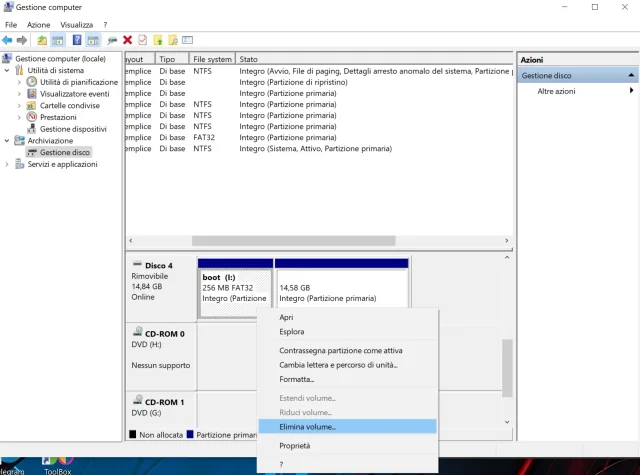
Task: Click the disk pane vertical scrollbar
Action: pyautogui.click(x=507, y=370)
